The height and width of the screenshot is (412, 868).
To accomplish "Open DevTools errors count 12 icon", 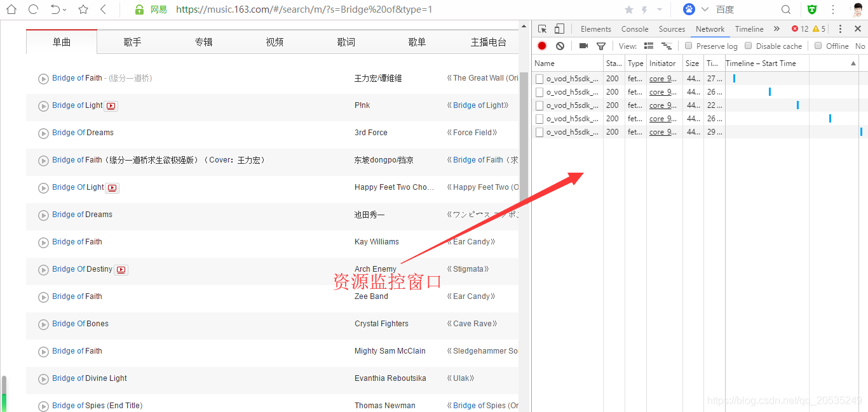I will 800,29.
